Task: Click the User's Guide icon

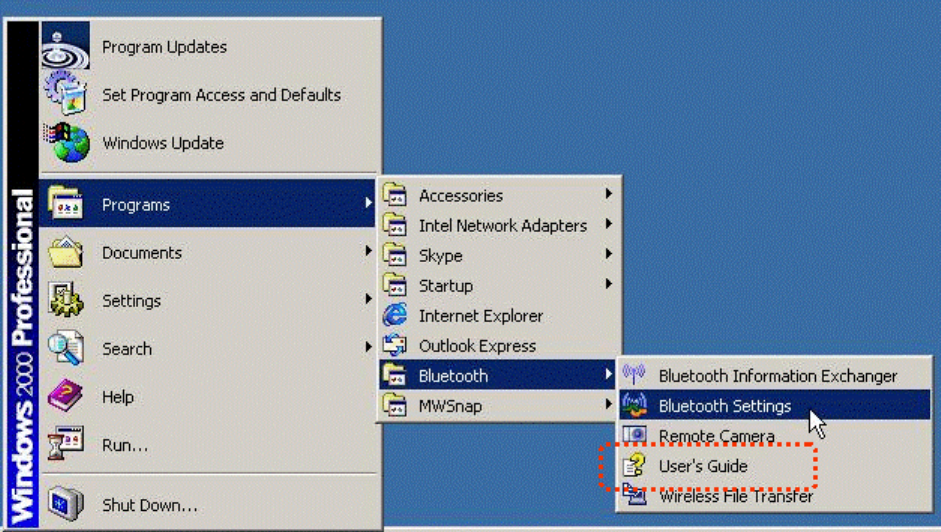Action: (634, 465)
